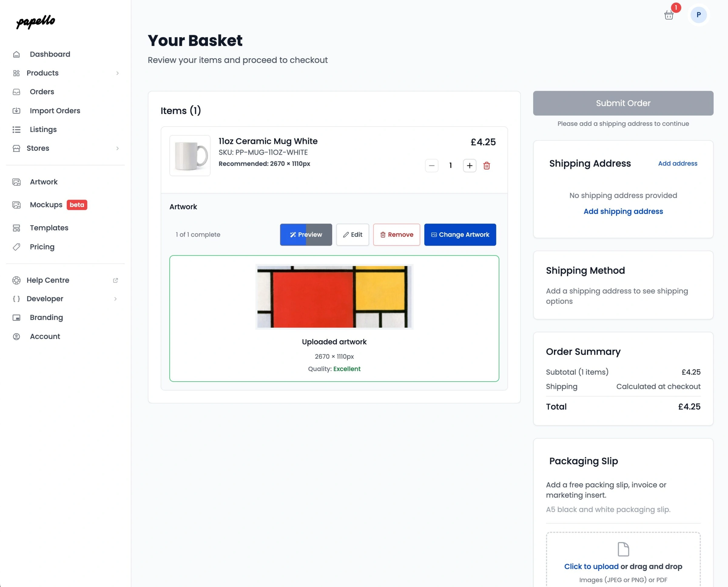The image size is (728, 587).
Task: Click the Papello logo
Action: 35,22
